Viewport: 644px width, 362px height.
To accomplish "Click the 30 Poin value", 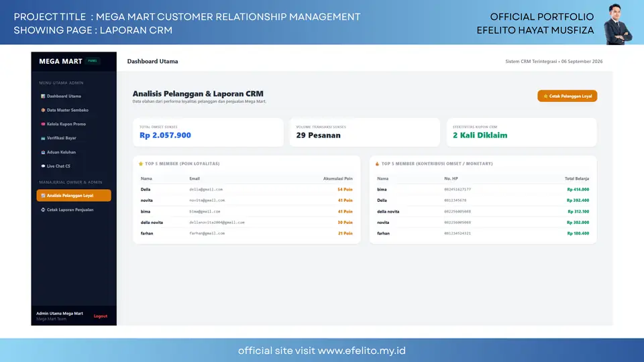I will (345, 223).
